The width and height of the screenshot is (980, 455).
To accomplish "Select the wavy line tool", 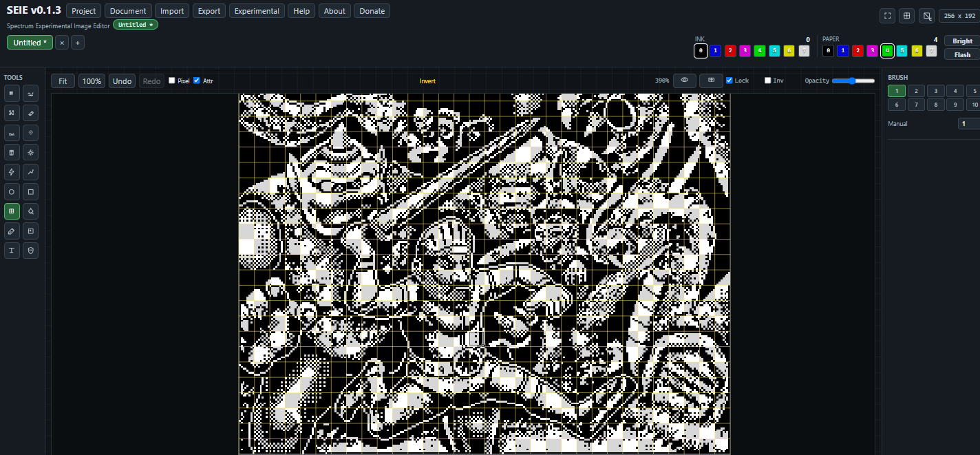I will [x=12, y=133].
